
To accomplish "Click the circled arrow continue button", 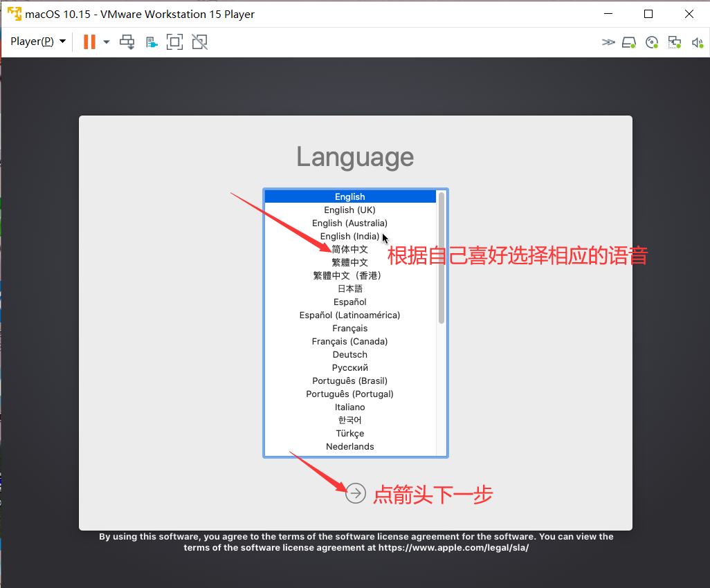I will click(x=356, y=493).
